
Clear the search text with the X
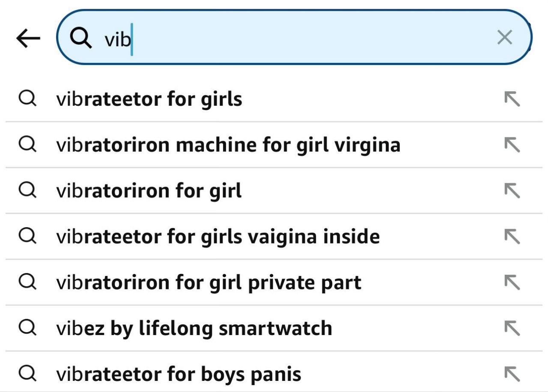click(505, 38)
